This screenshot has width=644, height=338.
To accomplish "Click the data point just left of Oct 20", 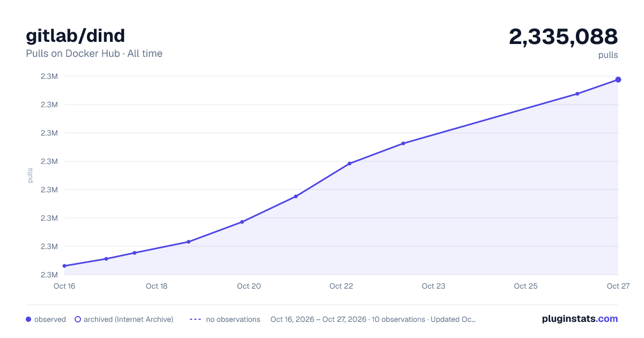I will 242,222.
